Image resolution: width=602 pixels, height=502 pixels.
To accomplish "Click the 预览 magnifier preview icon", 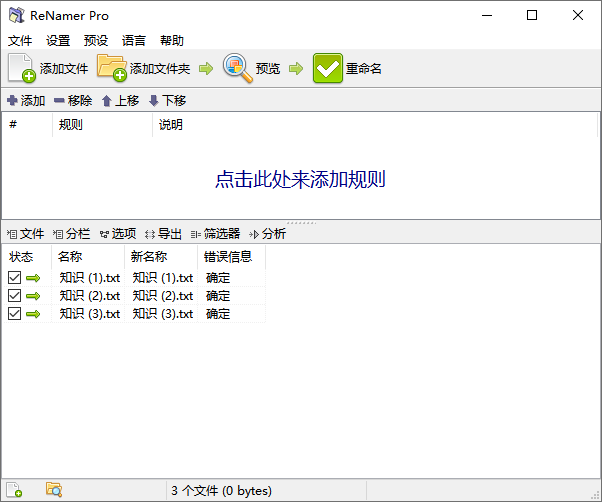I will tap(238, 68).
